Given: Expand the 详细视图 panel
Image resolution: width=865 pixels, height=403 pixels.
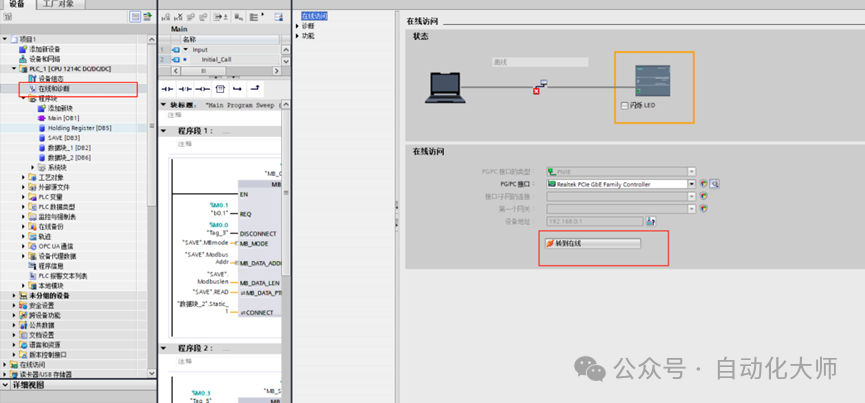Looking at the screenshot, I should tap(6, 385).
